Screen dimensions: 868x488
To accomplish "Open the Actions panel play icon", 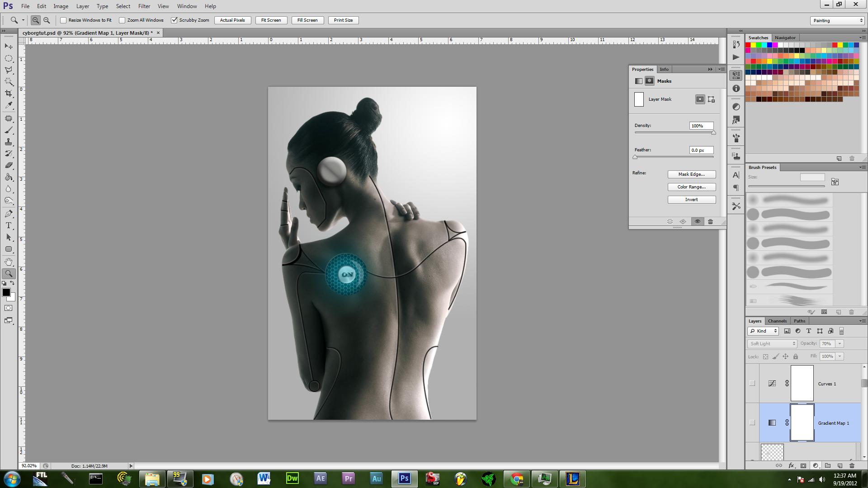I will tap(736, 57).
